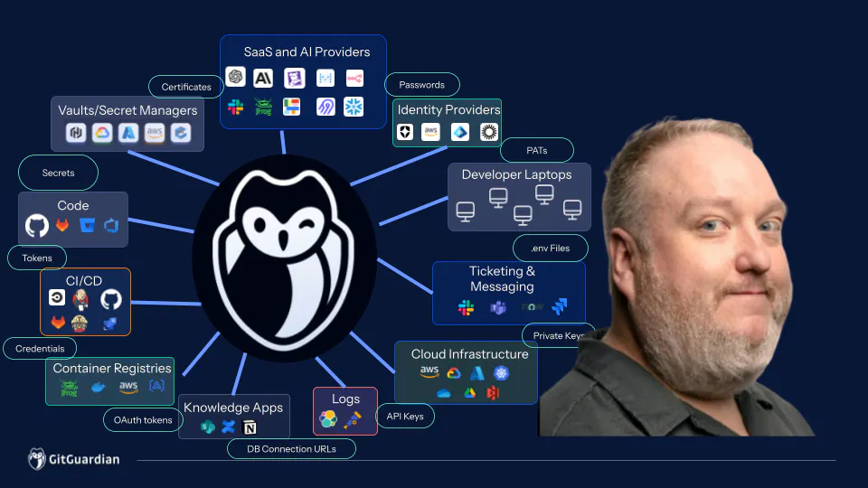Click the Developer Laptops heading
The width and height of the screenshot is (868, 488).
click(x=516, y=174)
